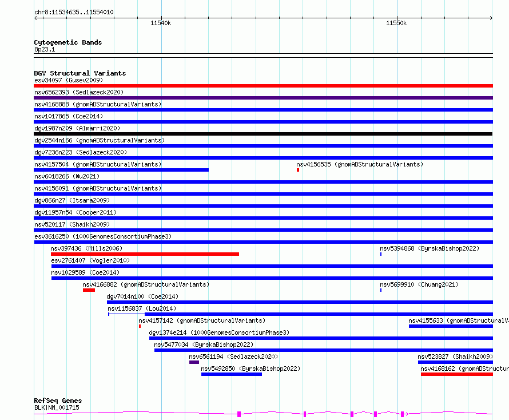Click the BLK exon with the strand arrow

(402, 414)
